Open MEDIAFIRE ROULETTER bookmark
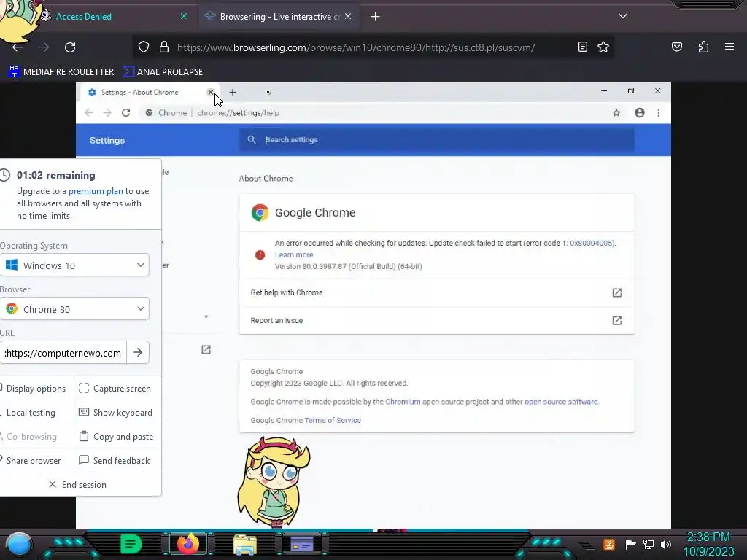747x560 pixels. [61, 72]
